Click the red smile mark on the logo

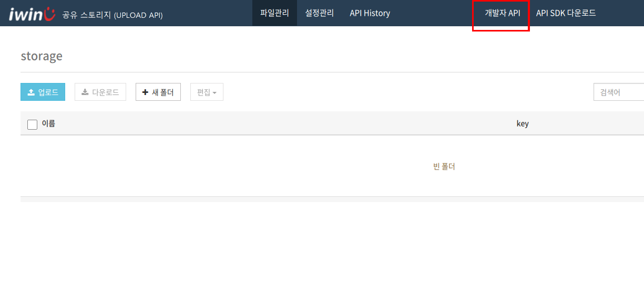tap(49, 14)
